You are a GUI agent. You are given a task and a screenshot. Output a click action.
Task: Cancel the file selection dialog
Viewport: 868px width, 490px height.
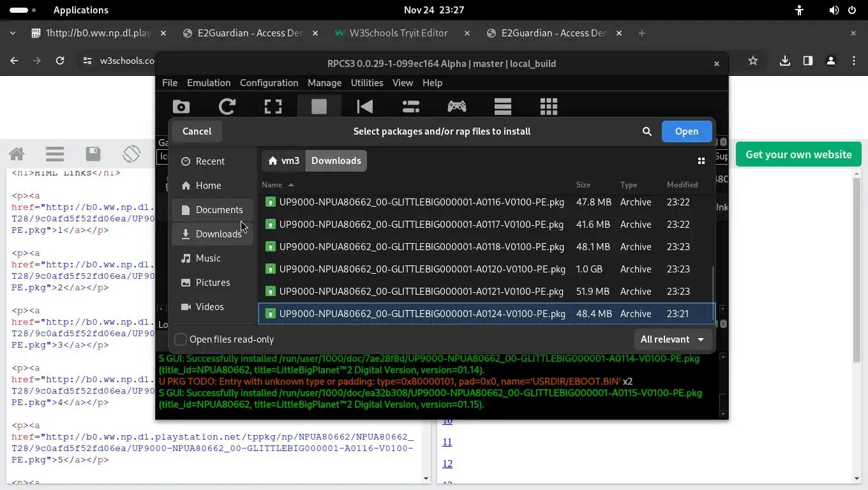pyautogui.click(x=197, y=131)
